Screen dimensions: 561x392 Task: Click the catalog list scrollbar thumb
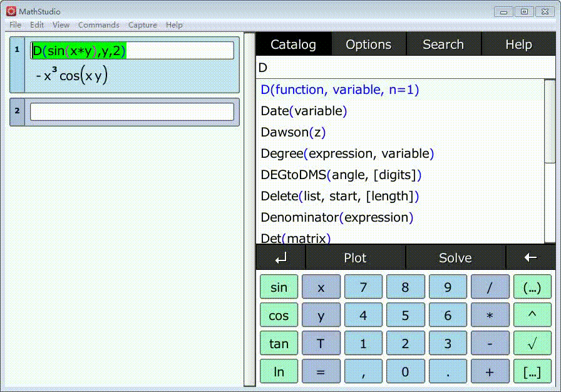[x=550, y=122]
